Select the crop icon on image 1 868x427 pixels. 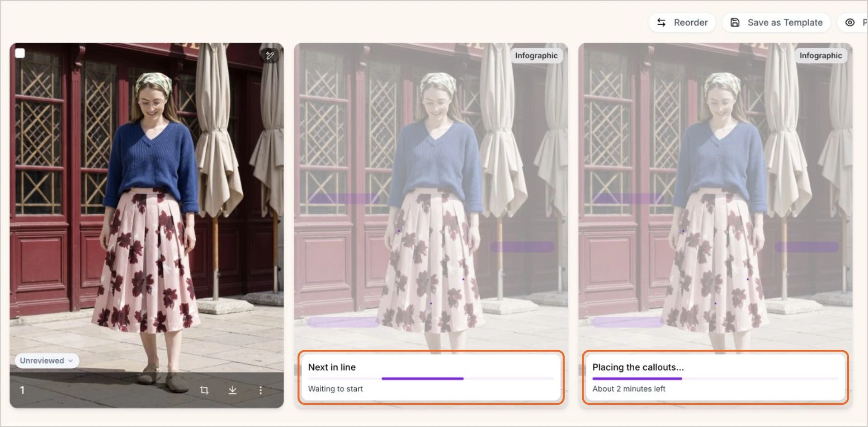(204, 390)
